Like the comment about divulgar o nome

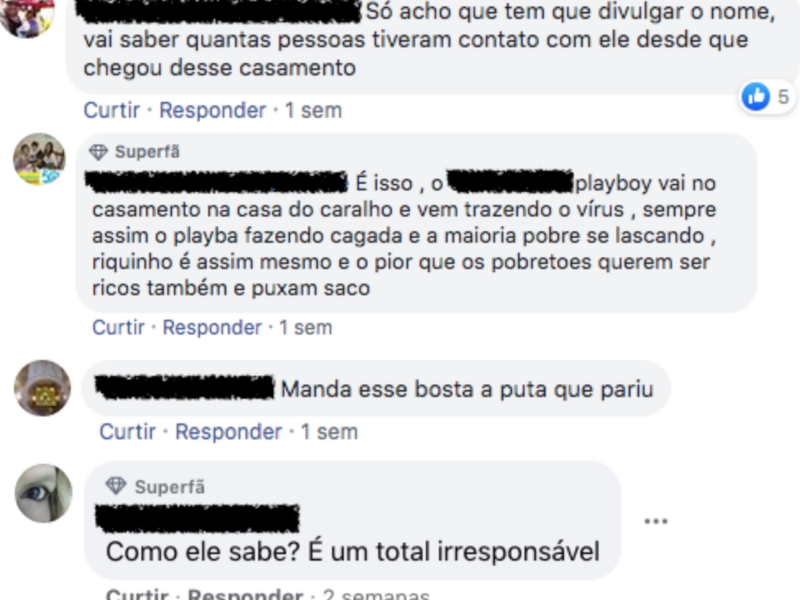pos(112,110)
